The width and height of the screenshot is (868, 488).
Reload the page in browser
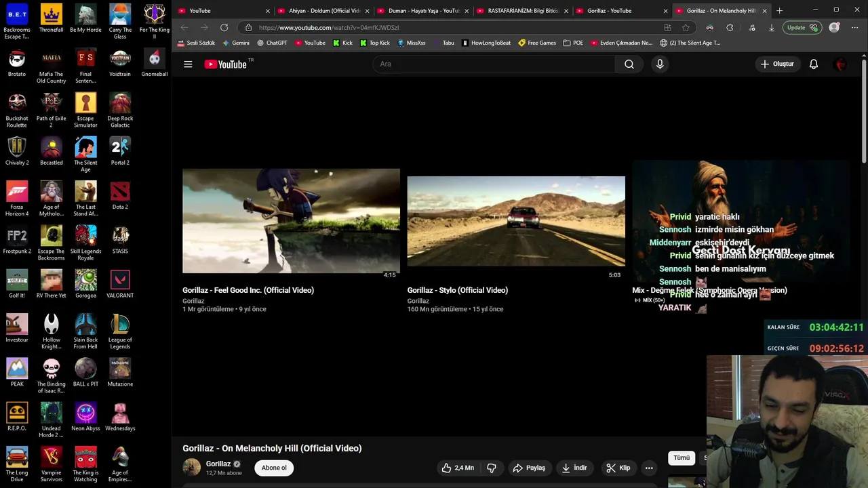point(224,28)
